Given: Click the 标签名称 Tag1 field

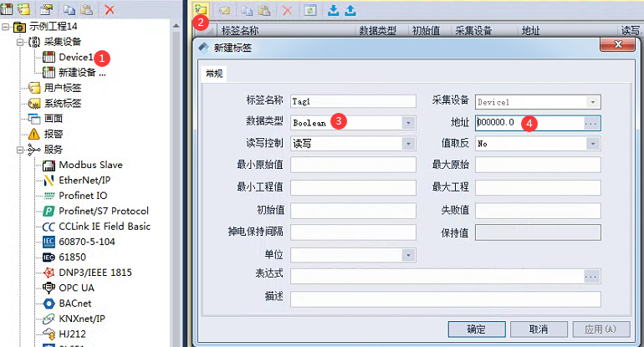Looking at the screenshot, I should pos(353,101).
